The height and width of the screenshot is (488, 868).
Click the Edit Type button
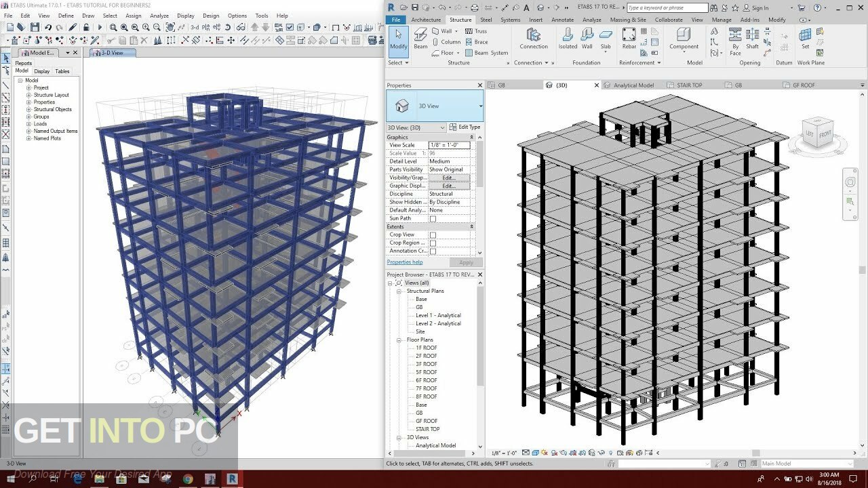point(465,127)
